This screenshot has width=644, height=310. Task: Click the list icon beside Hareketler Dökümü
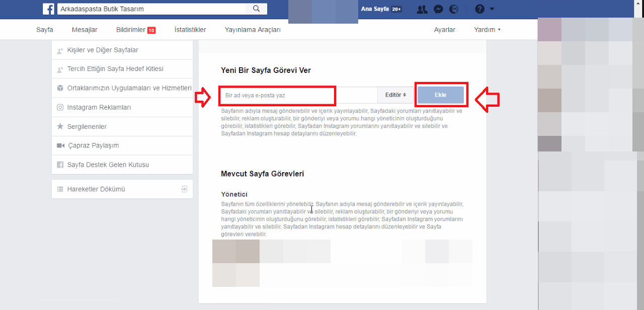tap(60, 189)
